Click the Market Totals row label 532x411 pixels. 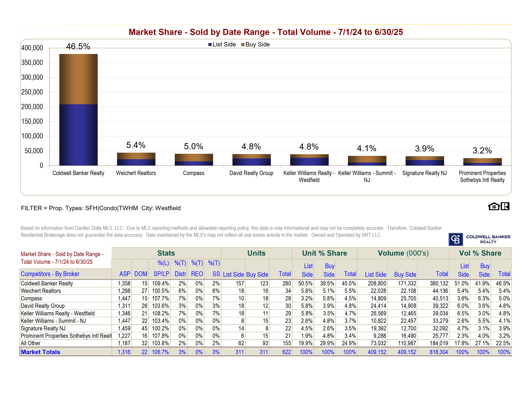[40, 352]
